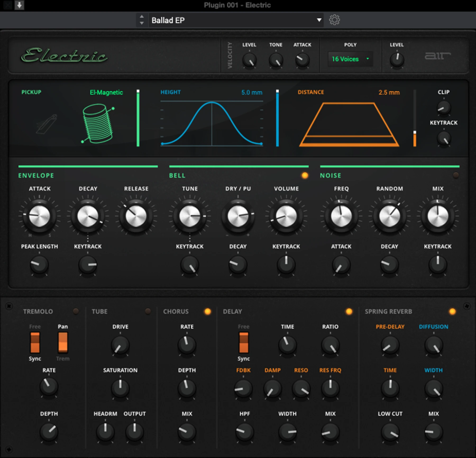
Task: Click the Clip knob
Action: [x=444, y=107]
